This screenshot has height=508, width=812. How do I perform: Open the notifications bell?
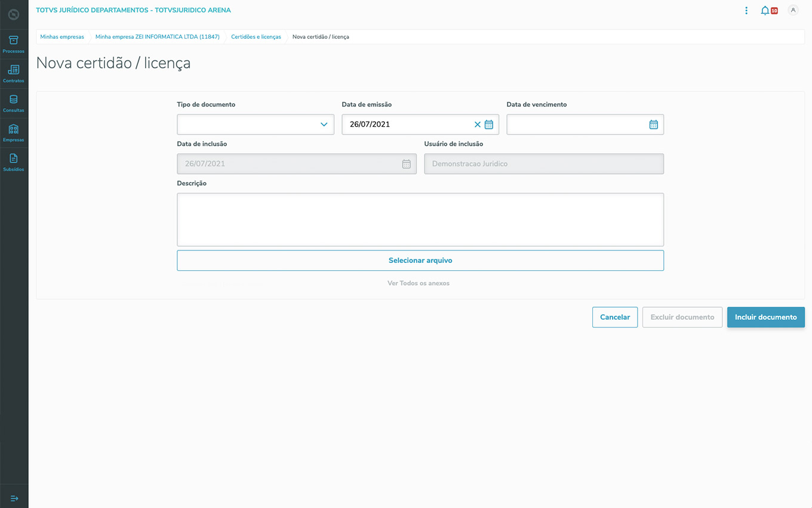coord(765,11)
